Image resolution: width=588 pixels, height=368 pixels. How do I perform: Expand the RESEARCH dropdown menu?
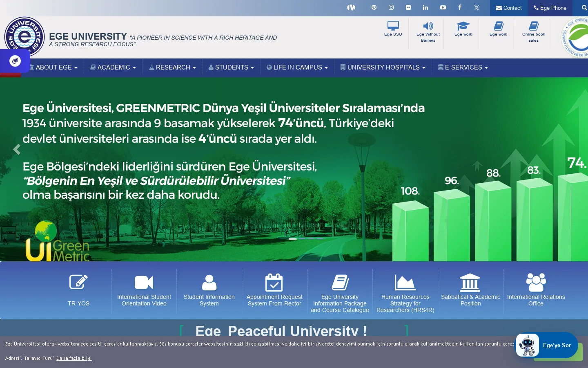coord(172,67)
